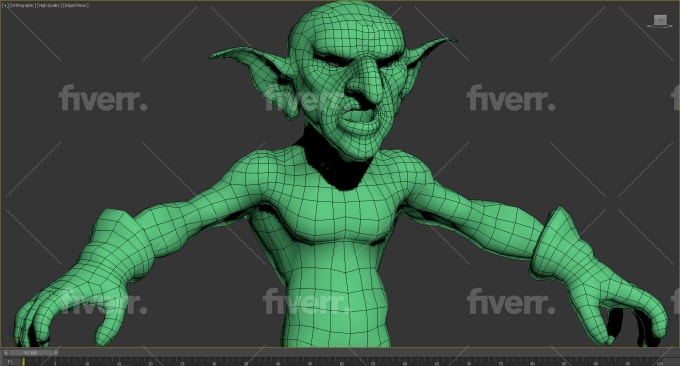Click the 0 / 100 time slider handle
The image size is (680, 366).
point(30,353)
